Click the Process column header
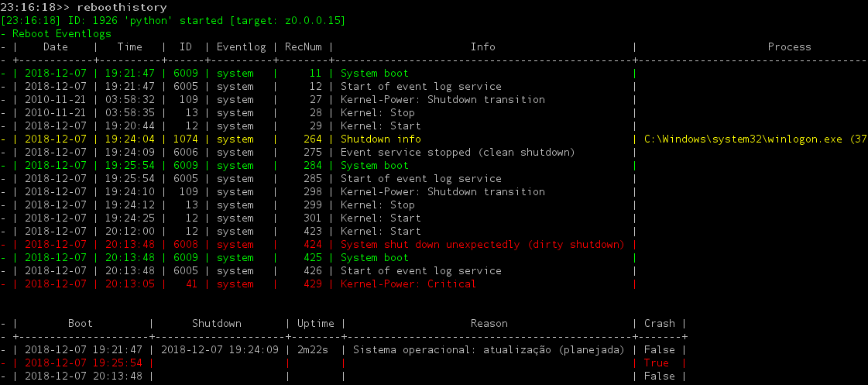The height and width of the screenshot is (385, 868). (789, 46)
